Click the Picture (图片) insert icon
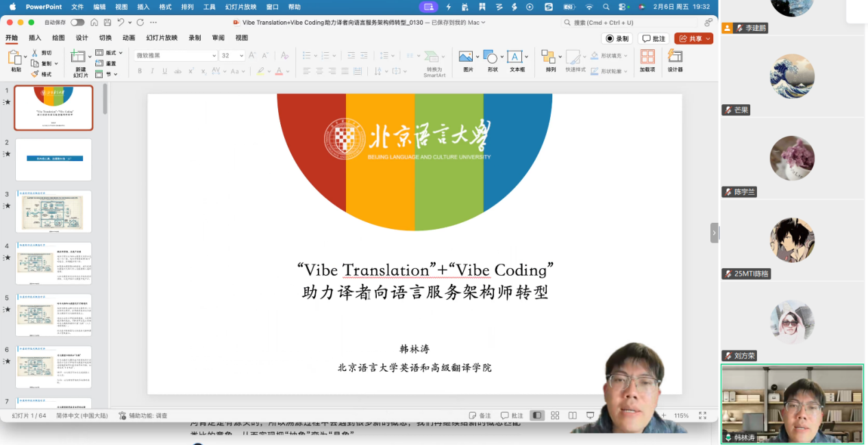The width and height of the screenshot is (868, 445). (467, 60)
